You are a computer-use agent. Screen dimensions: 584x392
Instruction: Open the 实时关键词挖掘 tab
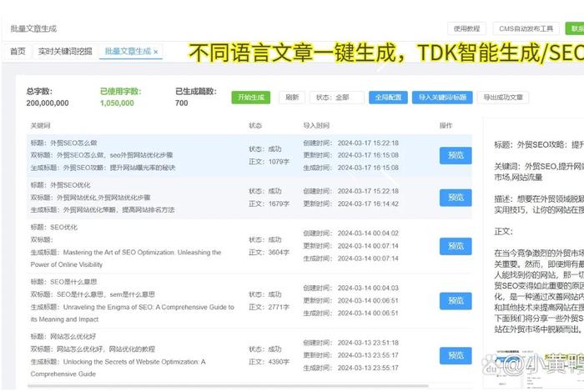tap(65, 52)
